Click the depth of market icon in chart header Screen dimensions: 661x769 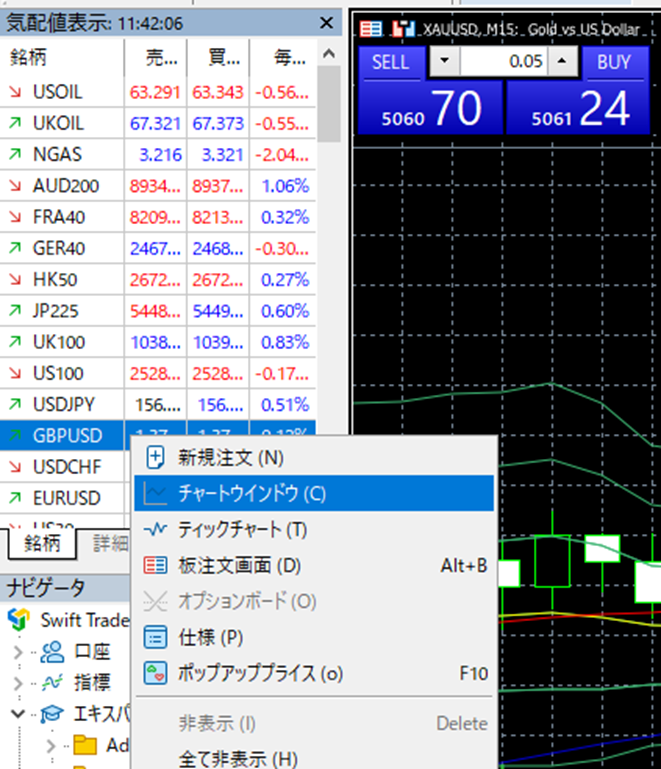370,30
